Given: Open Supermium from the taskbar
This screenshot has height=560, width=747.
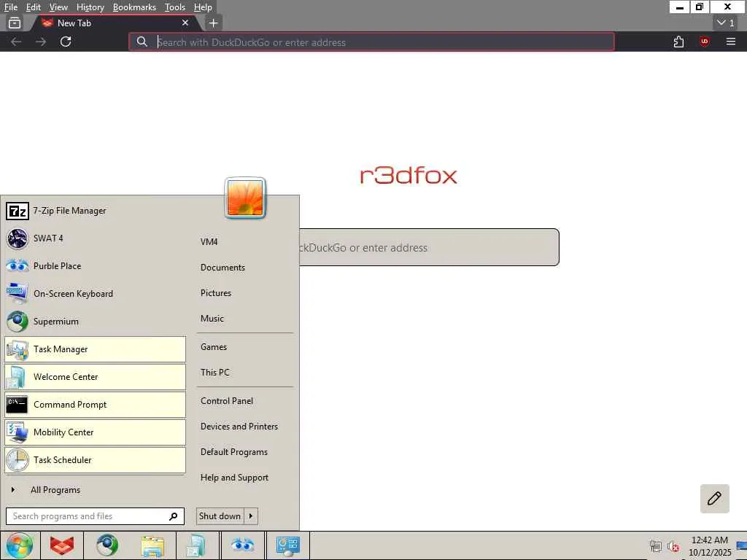Looking at the screenshot, I should click(x=107, y=545).
